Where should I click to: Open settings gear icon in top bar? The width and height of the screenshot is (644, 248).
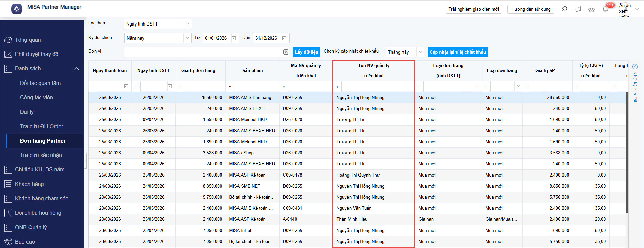point(591,9)
